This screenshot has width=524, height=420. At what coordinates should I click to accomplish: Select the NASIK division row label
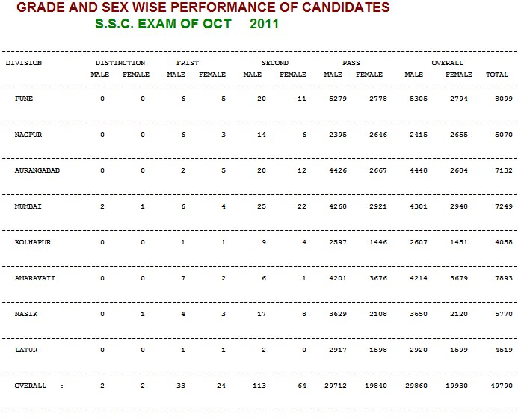pyautogui.click(x=26, y=314)
